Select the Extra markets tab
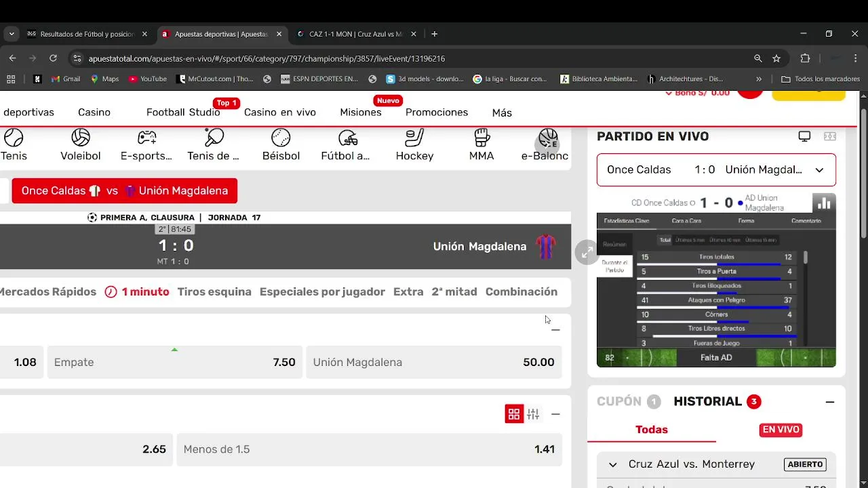Image resolution: width=868 pixels, height=488 pixels. 408,292
